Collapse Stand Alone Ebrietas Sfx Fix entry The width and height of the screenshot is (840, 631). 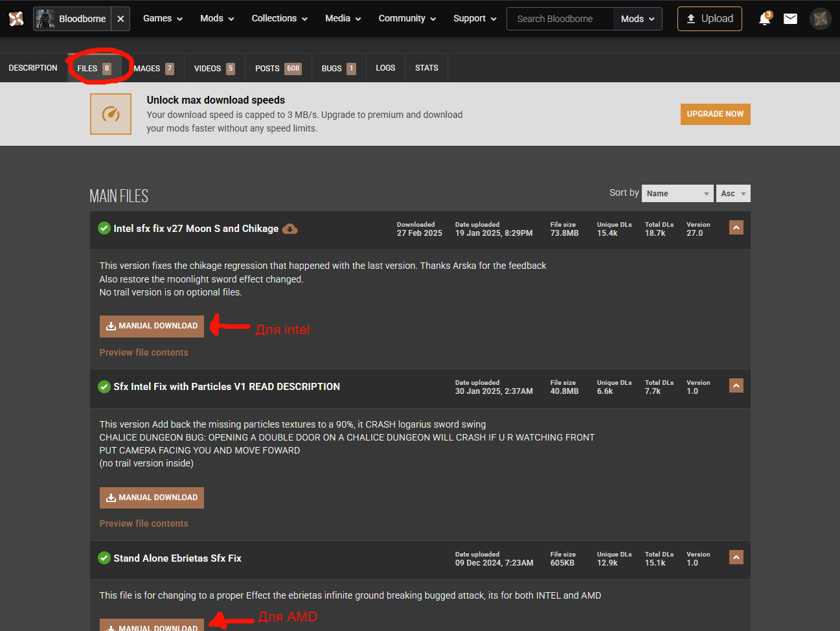(736, 557)
